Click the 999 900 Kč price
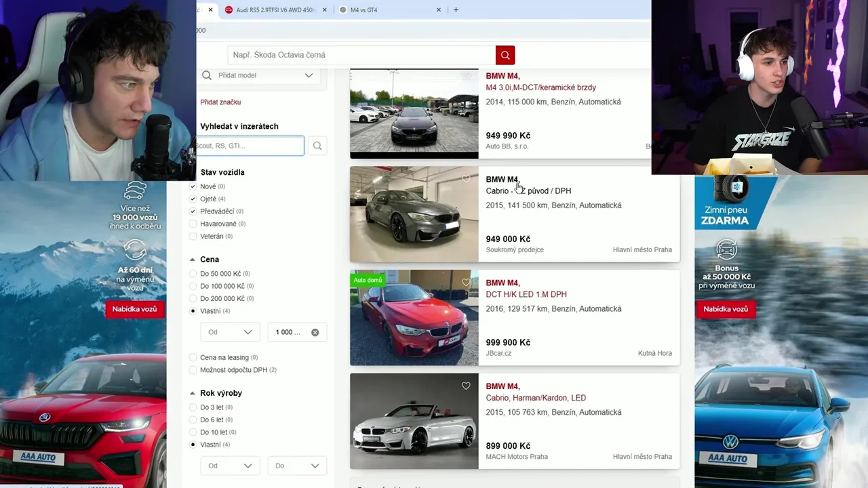Screen dimensions: 868x488 (x=508, y=342)
